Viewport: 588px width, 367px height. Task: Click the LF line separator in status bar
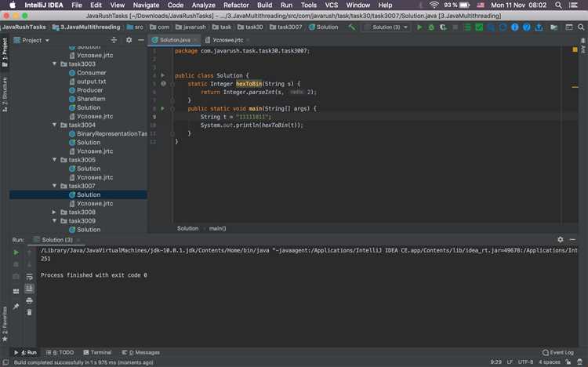click(510, 362)
